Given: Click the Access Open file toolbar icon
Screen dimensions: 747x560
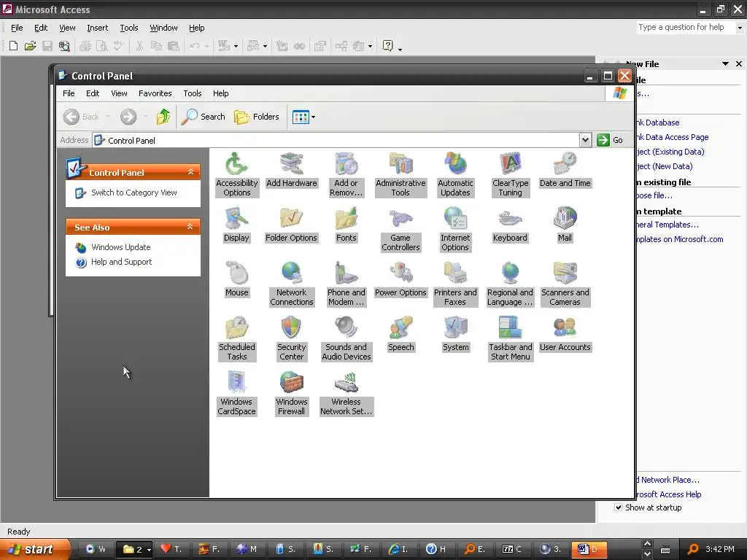Looking at the screenshot, I should [30, 46].
